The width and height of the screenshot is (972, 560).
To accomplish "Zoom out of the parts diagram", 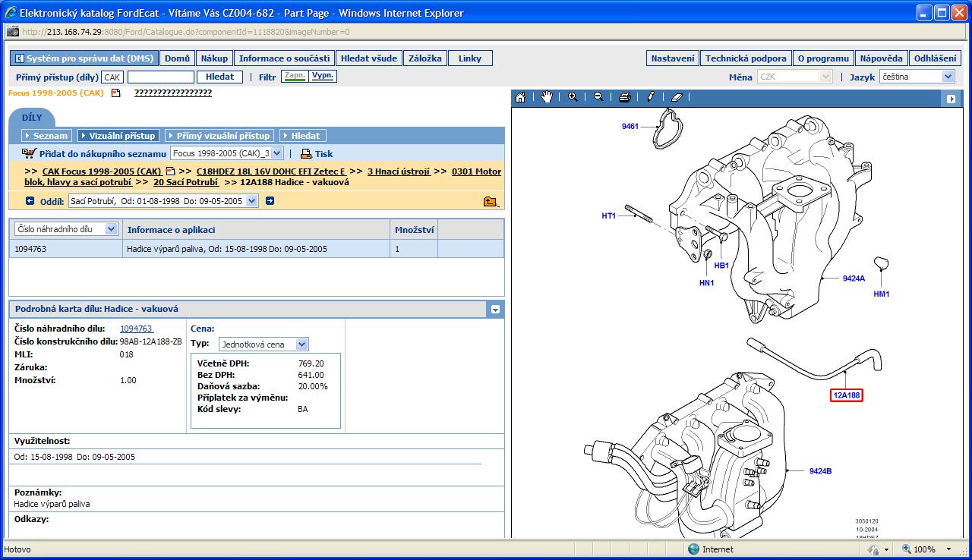I will (x=598, y=98).
